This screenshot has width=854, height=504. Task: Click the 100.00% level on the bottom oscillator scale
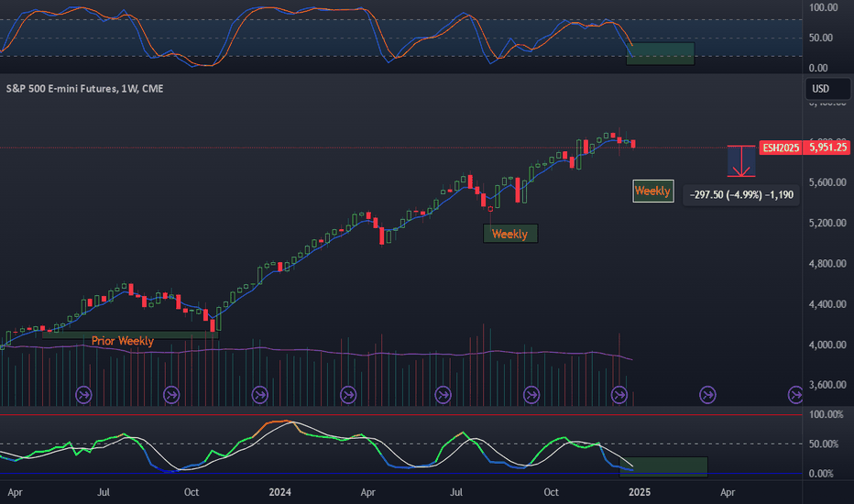(x=827, y=414)
